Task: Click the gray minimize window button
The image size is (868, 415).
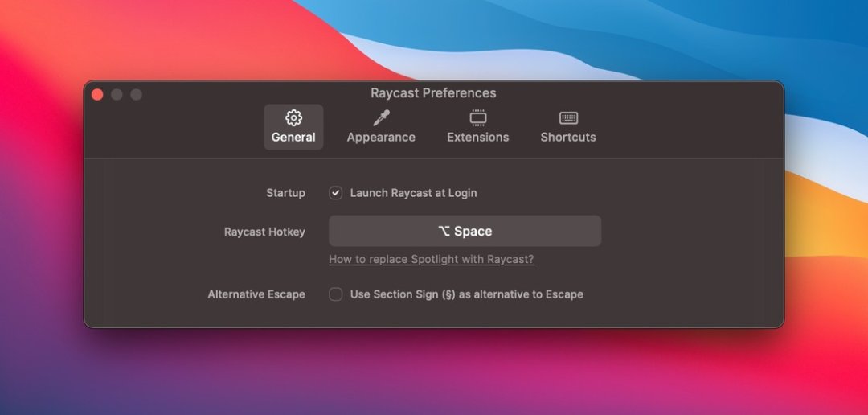Action: tap(117, 95)
